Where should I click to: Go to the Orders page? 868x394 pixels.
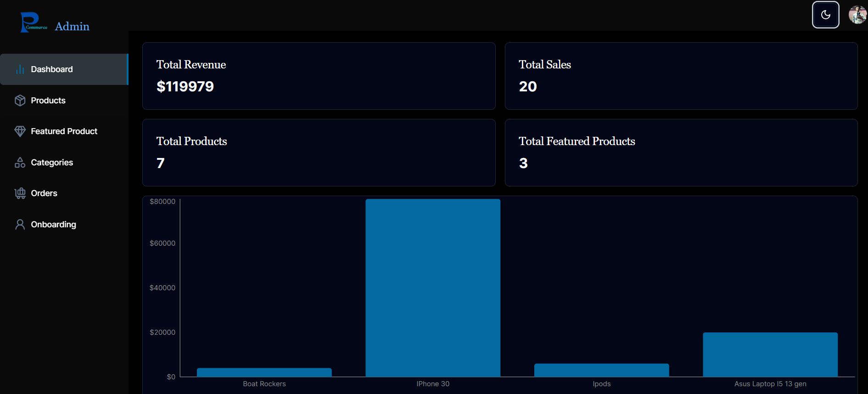(44, 193)
